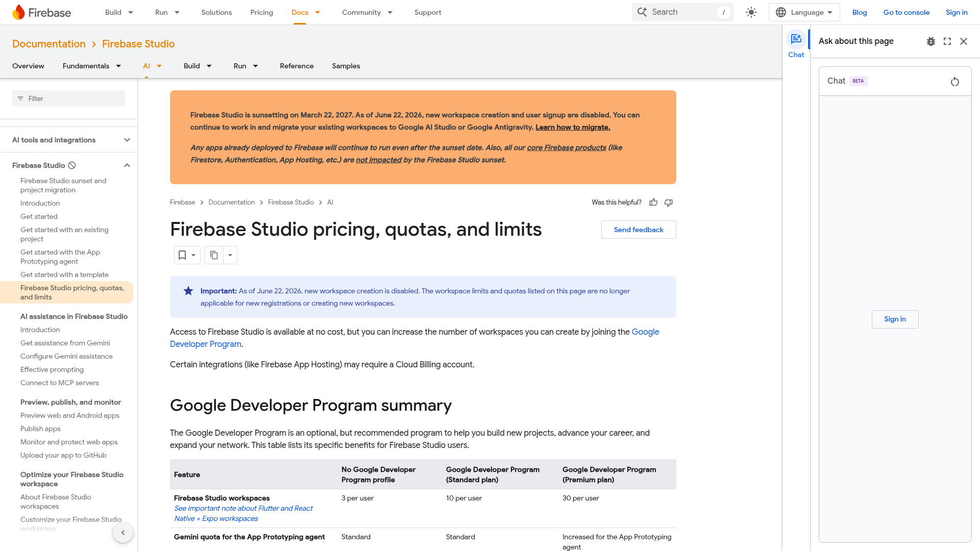Screen dimensions: 980x551
Task: Click Go to console link
Action: [906, 12]
